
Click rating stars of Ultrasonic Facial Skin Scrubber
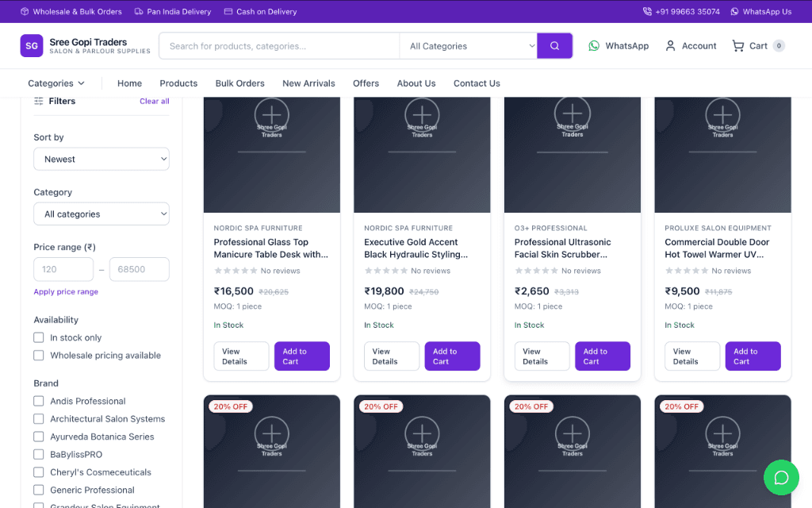tap(536, 271)
